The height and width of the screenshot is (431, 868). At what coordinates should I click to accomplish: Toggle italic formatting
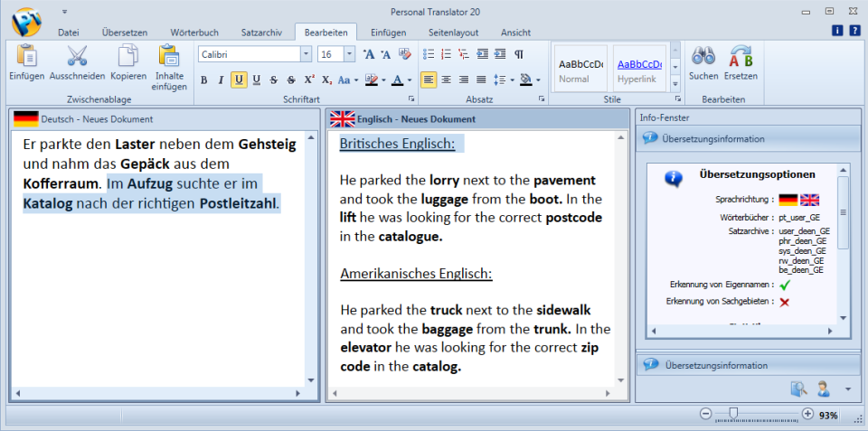[221, 80]
